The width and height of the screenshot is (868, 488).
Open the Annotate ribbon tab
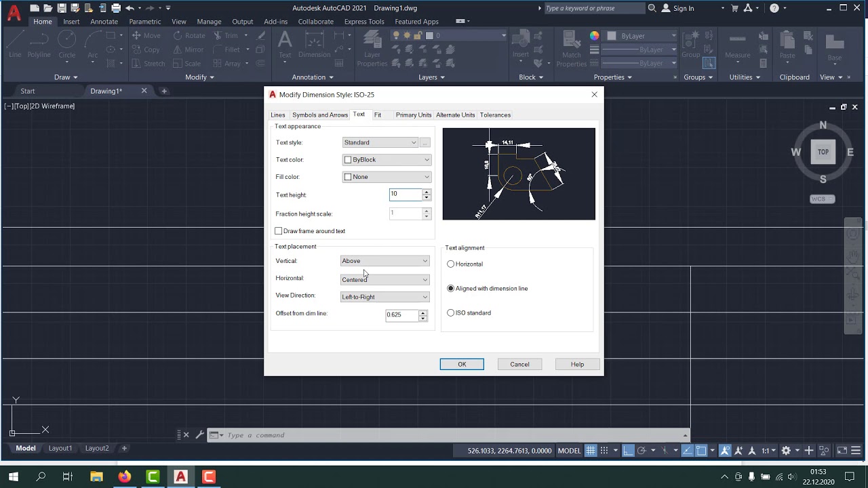click(104, 22)
